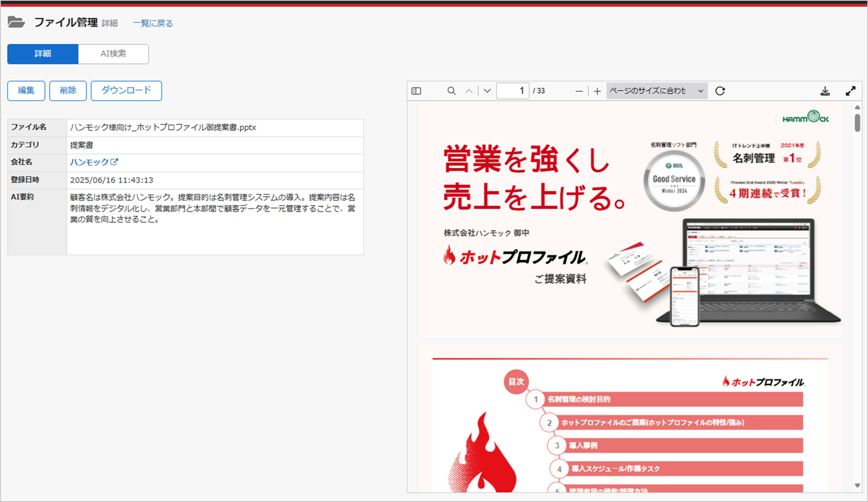Click TOC item 導入事例 in the slide
868x502 pixels.
(x=583, y=446)
